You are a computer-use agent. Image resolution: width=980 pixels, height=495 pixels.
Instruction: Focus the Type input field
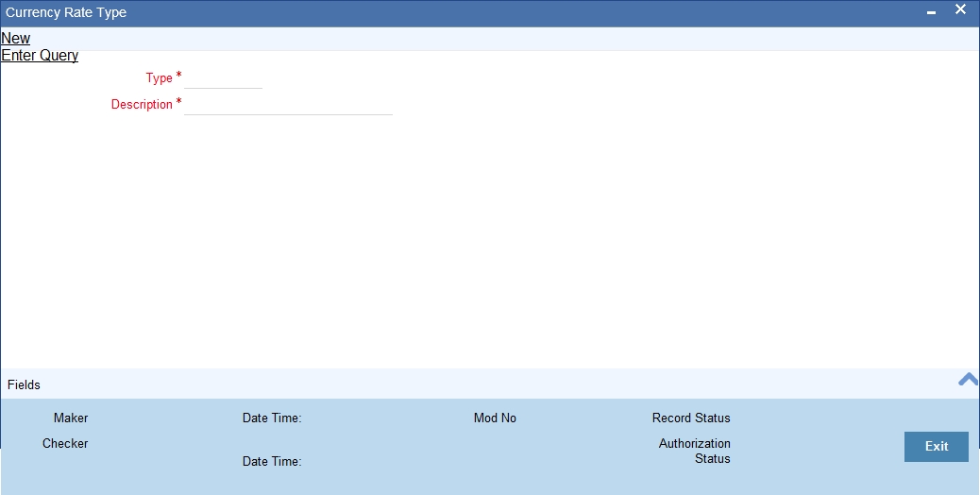pos(223,78)
